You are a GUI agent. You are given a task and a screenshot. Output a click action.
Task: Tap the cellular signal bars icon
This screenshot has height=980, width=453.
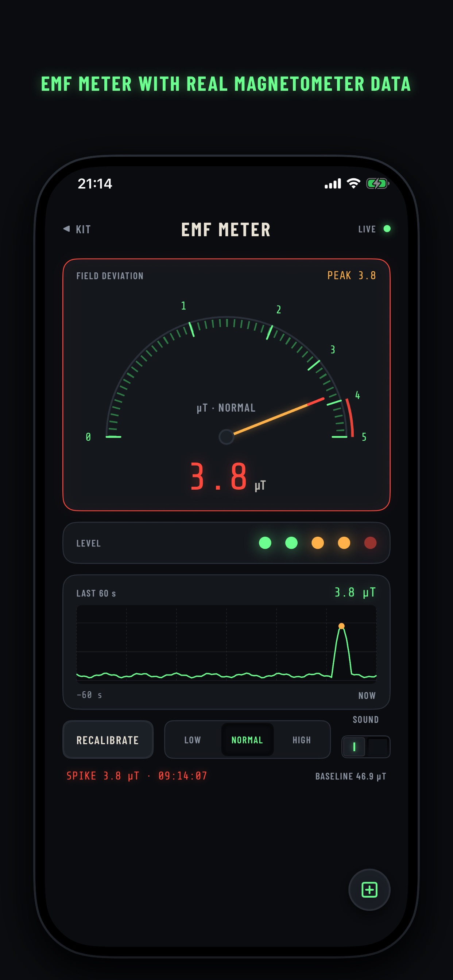(333, 184)
